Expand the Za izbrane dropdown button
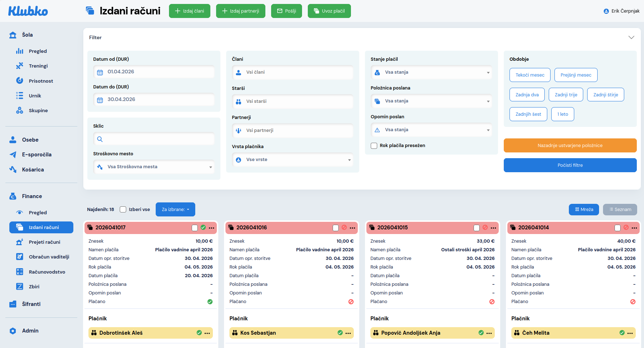 pos(175,210)
